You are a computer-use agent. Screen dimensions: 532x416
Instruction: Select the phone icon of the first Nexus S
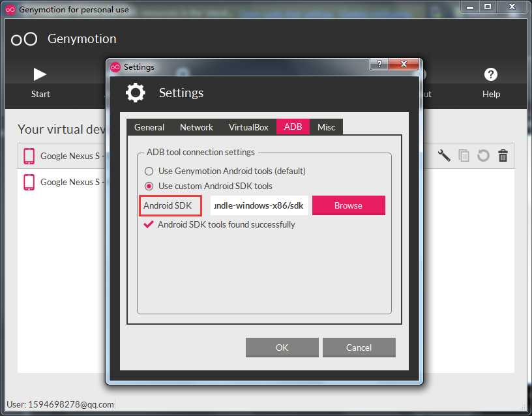point(29,156)
